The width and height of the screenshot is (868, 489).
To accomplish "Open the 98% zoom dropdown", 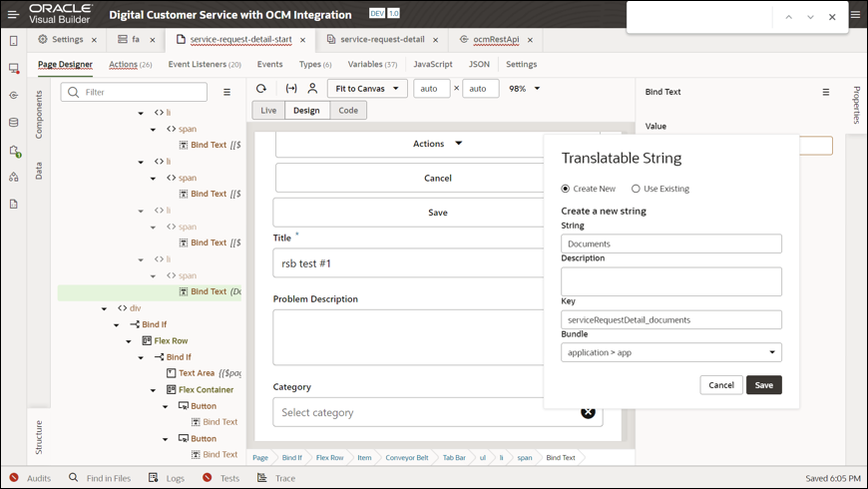I will pyautogui.click(x=524, y=89).
